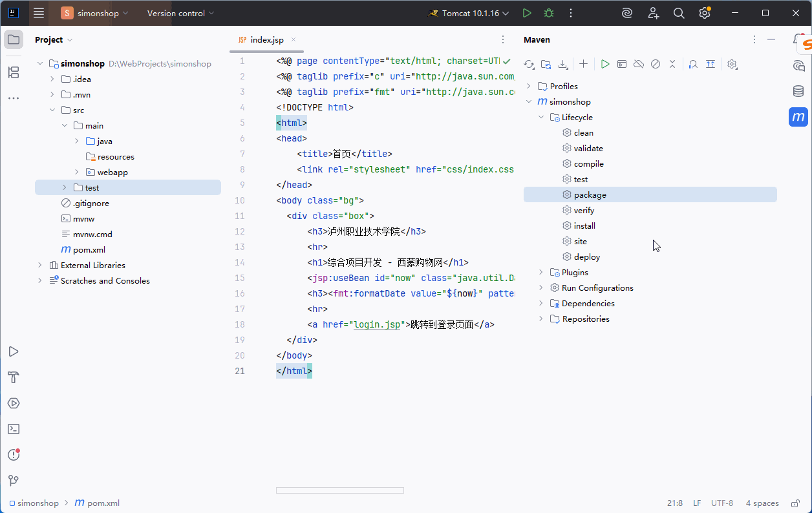
Task: Open the Build hammer tool window
Action: pos(14,377)
